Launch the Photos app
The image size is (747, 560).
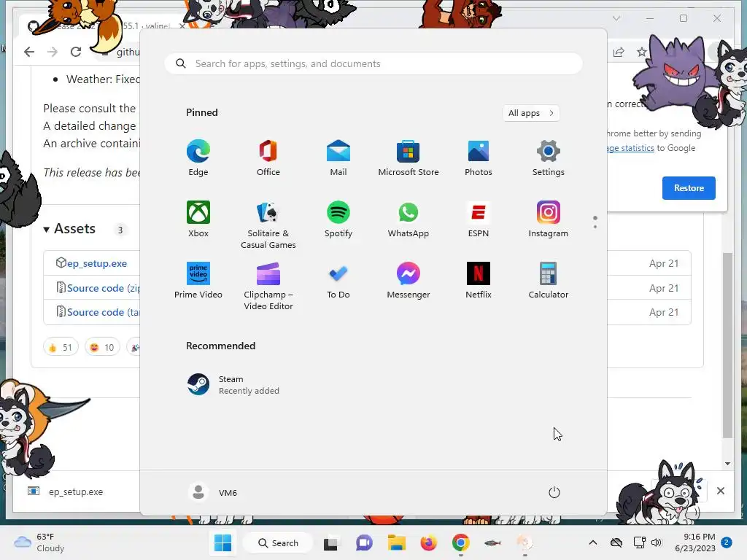pyautogui.click(x=479, y=158)
